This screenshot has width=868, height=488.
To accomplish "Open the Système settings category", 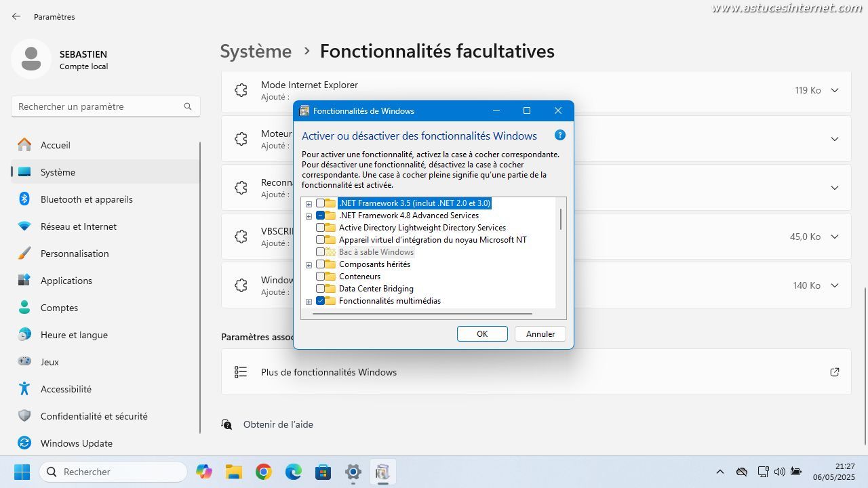I will (105, 172).
